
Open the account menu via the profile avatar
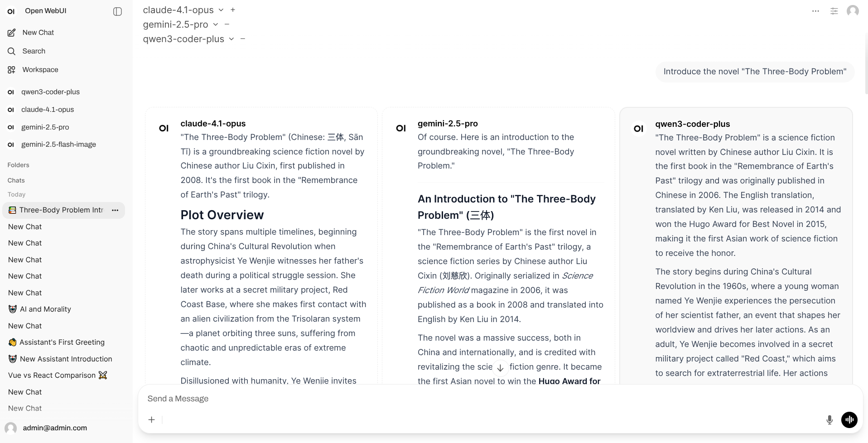tap(853, 11)
